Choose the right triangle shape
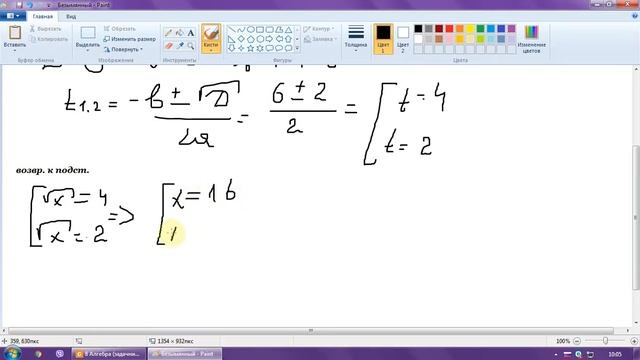This screenshot has width=640, height=360. pos(231,39)
